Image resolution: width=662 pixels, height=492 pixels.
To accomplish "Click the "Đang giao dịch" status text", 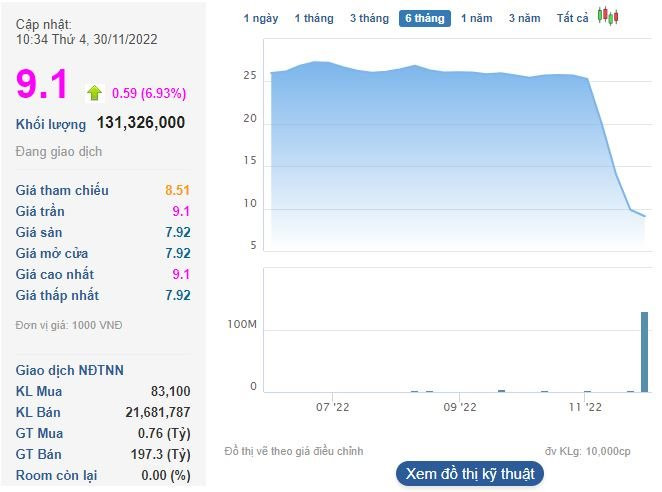I will click(x=59, y=152).
